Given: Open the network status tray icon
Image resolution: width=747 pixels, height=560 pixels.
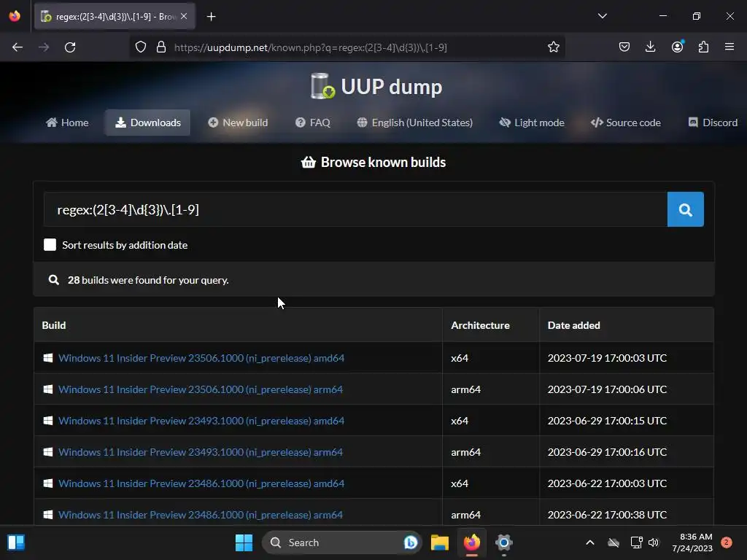Looking at the screenshot, I should point(636,542).
